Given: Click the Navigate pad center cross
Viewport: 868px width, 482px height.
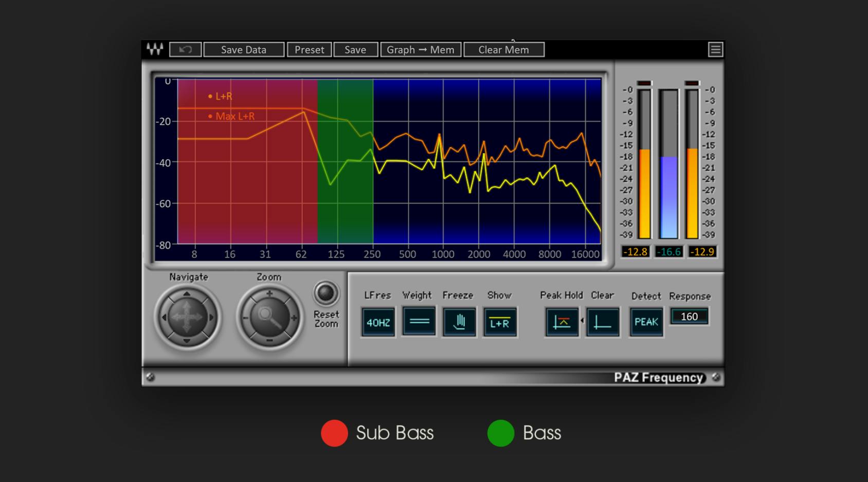Looking at the screenshot, I should [187, 318].
